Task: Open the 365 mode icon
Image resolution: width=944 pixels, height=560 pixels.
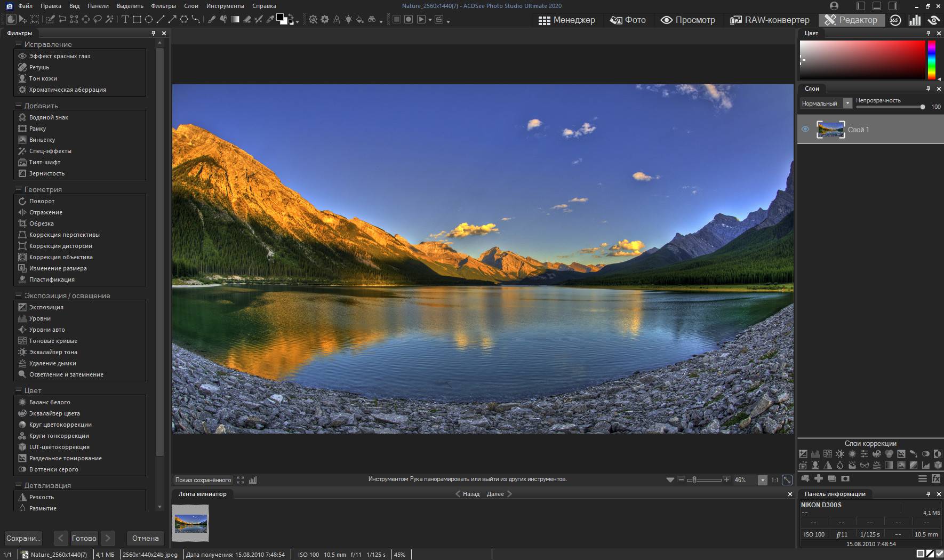Action: coord(895,20)
